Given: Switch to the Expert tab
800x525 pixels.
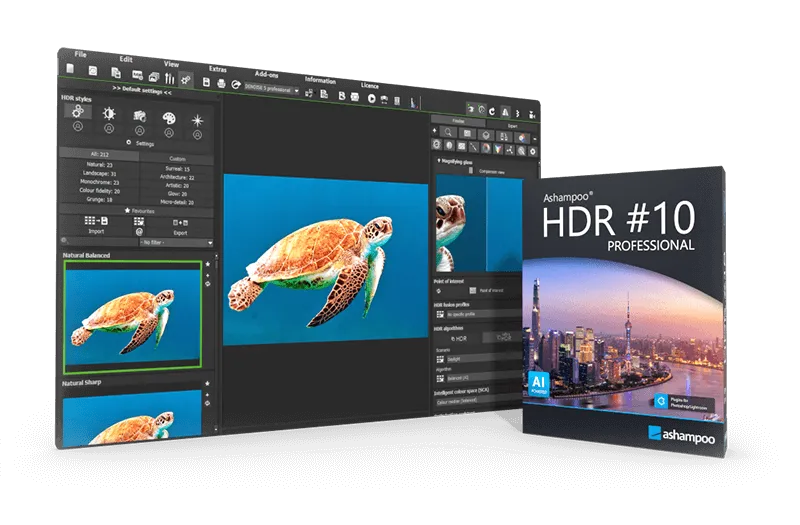Looking at the screenshot, I should coord(512,125).
